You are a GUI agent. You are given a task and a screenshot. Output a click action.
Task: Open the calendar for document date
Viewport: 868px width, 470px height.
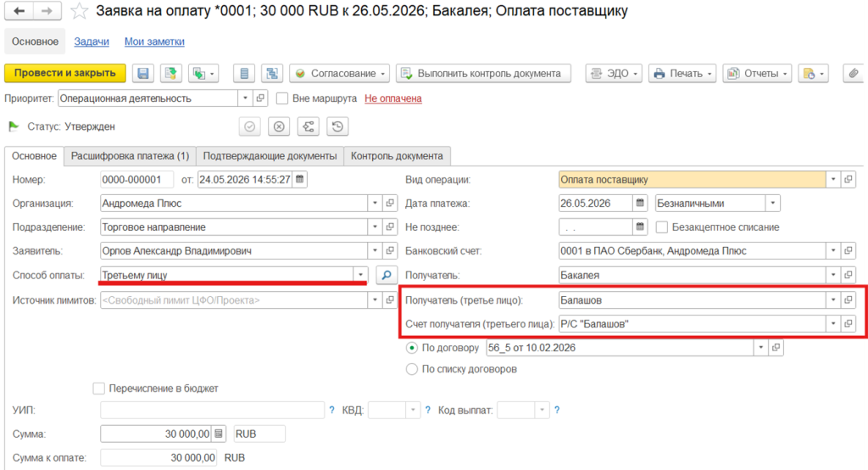click(299, 179)
